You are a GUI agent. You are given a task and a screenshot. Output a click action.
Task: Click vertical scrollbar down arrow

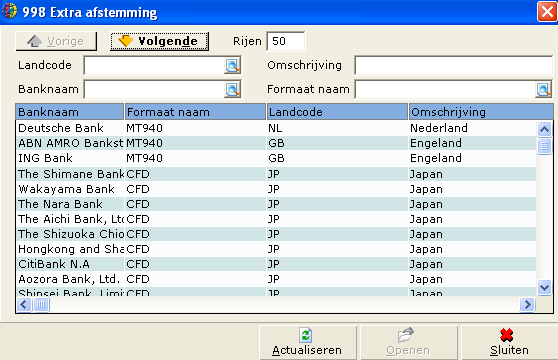[544, 287]
